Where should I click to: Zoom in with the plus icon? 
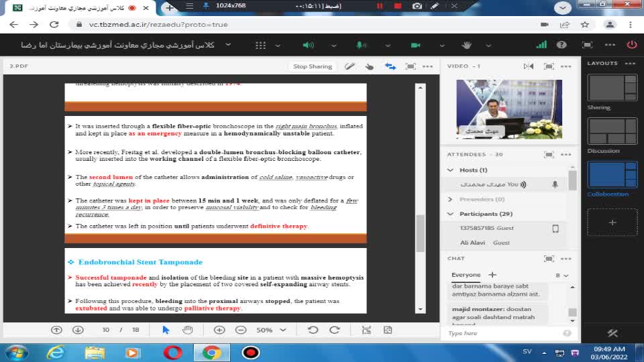219,330
